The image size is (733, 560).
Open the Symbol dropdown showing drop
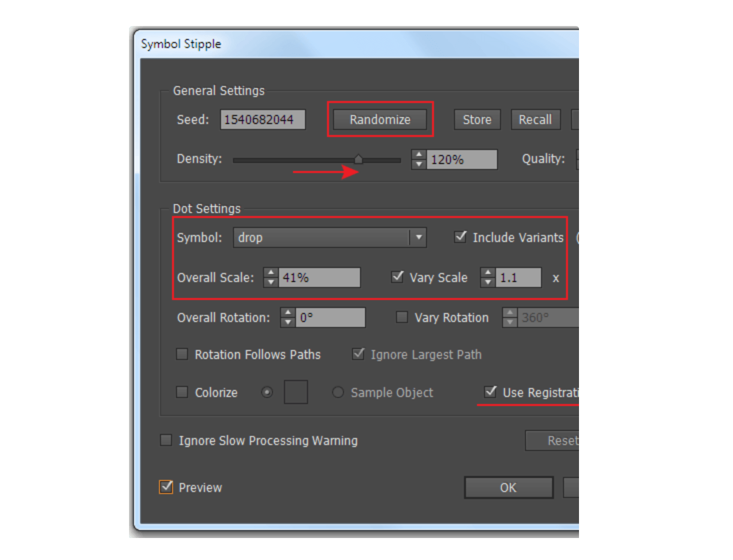pyautogui.click(x=418, y=238)
